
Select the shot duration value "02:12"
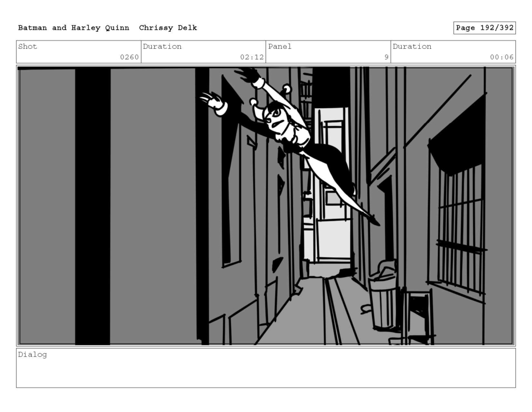[252, 57]
